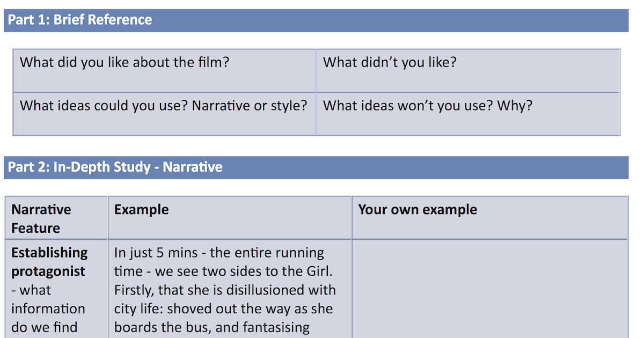Click the bold "Establishing protagonist" label

click(49, 262)
